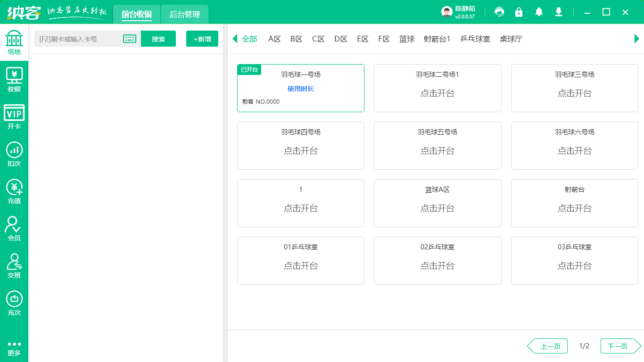Select the 前台收银 tab
Viewport: 644px width, 362px height.
(x=136, y=14)
